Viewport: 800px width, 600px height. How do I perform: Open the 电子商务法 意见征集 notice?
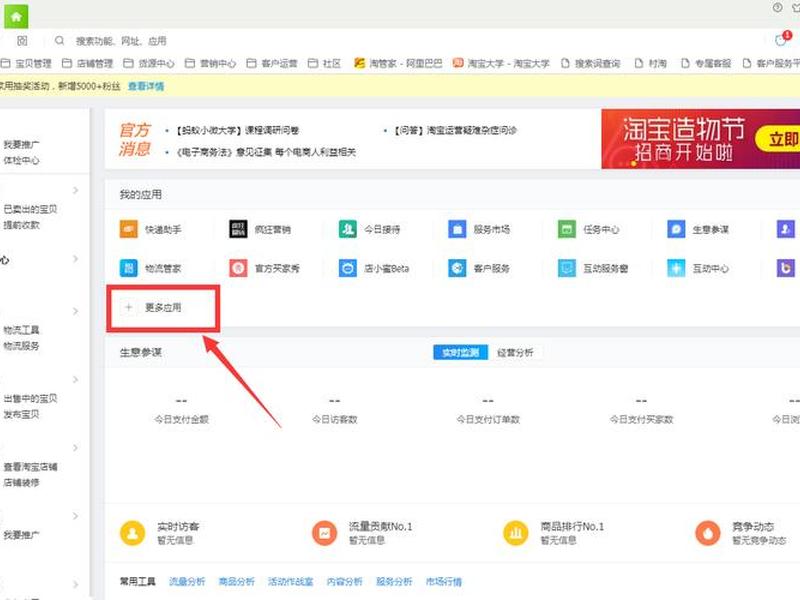coord(266,152)
